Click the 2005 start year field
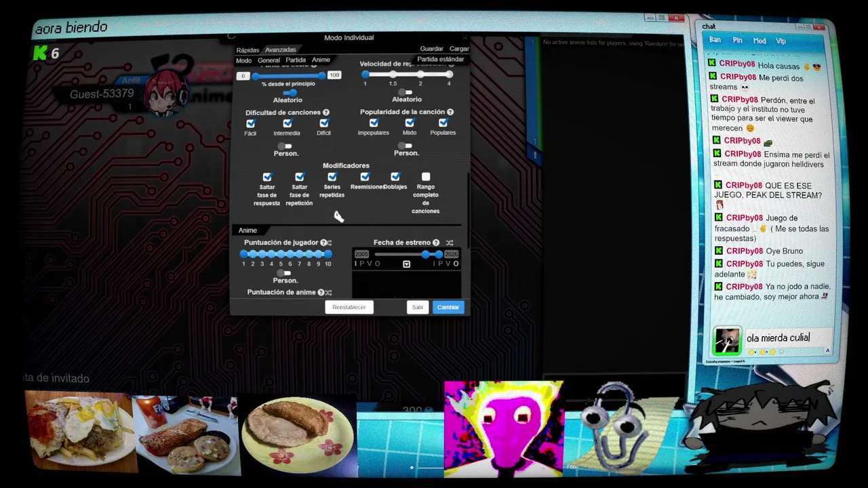The width and height of the screenshot is (868, 488). coord(361,254)
